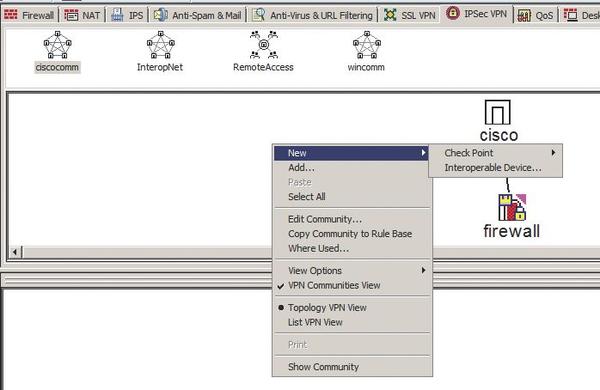This screenshot has height=390, width=600.
Task: Open the Firewall tab
Action: (29, 15)
